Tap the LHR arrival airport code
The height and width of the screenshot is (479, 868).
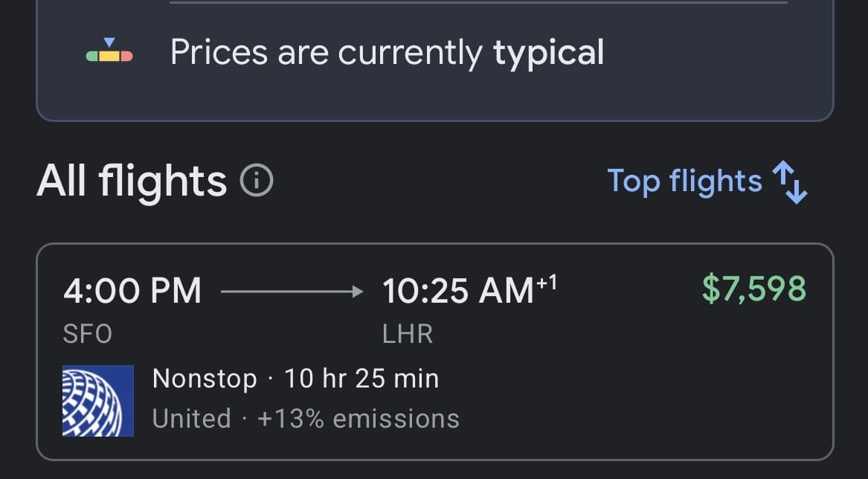[x=408, y=335]
